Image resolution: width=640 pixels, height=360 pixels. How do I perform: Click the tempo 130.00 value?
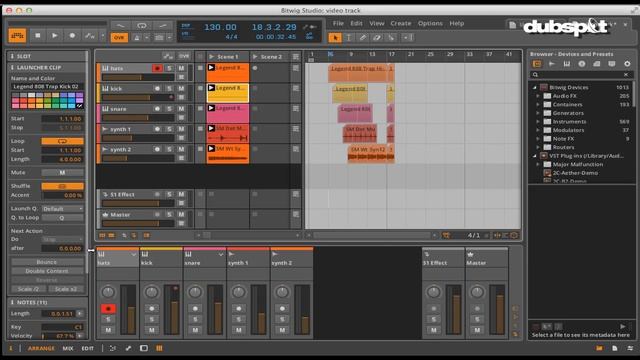point(220,27)
